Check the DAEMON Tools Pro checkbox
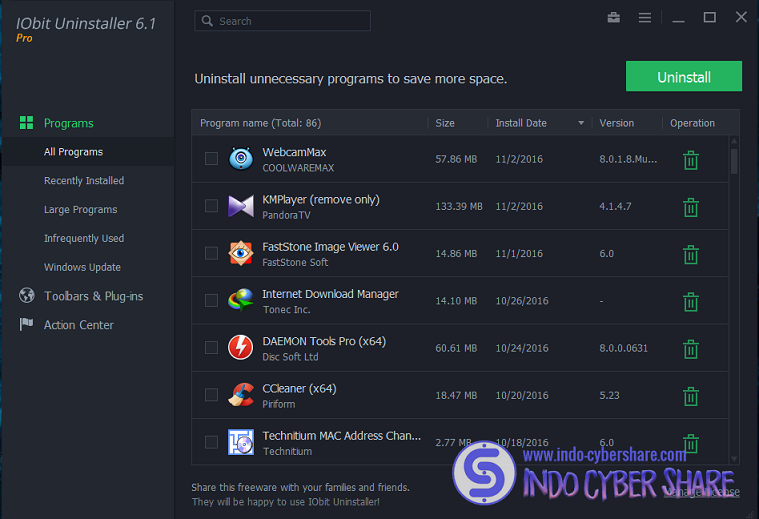Image resolution: width=759 pixels, height=519 pixels. (211, 348)
